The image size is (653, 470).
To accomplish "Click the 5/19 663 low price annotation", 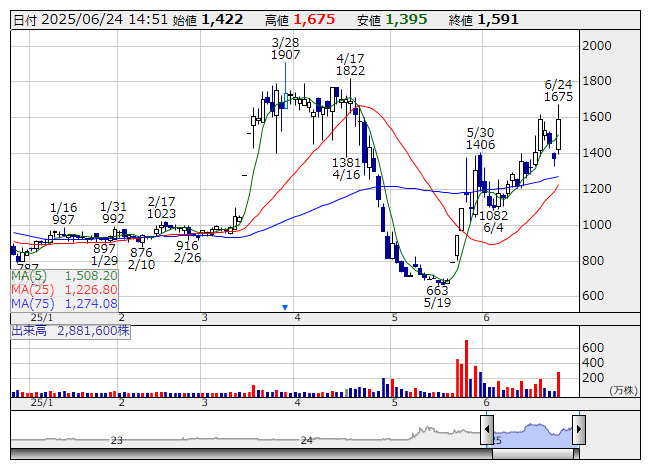I will (436, 297).
